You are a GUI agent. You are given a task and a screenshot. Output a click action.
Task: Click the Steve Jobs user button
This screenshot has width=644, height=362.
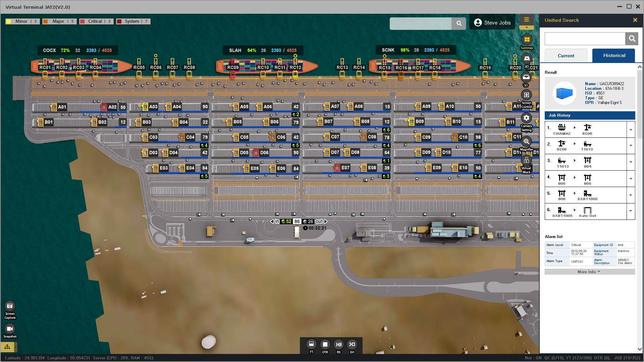pyautogui.click(x=492, y=23)
